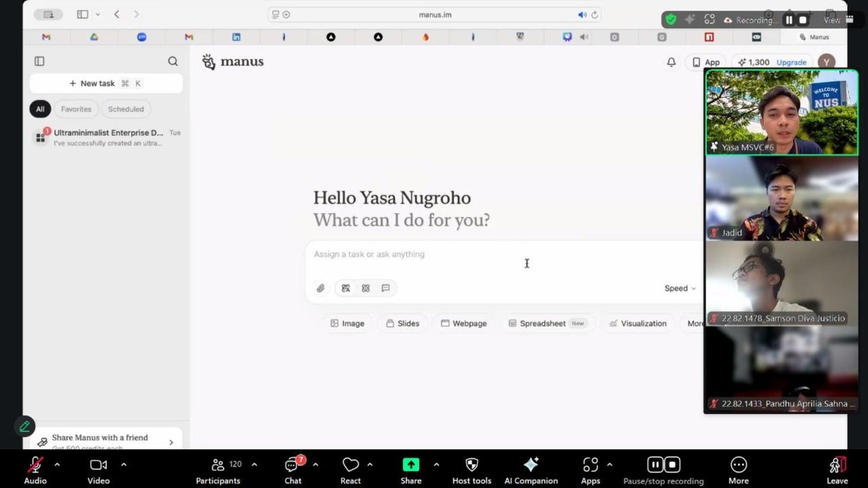Expand the React options caret
868x488 pixels.
pos(370,464)
